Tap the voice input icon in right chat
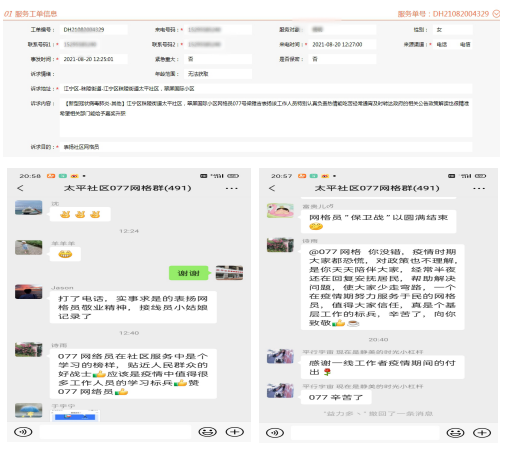 click(x=275, y=433)
